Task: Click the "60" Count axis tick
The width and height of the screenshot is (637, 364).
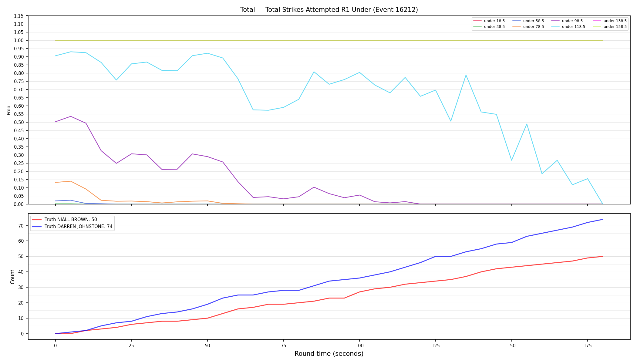Action: (x=21, y=241)
